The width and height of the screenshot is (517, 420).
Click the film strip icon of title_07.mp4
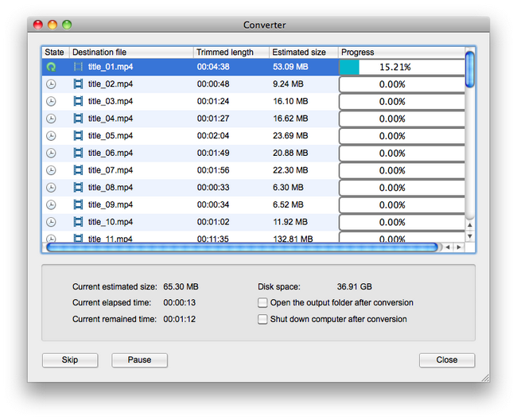point(78,170)
